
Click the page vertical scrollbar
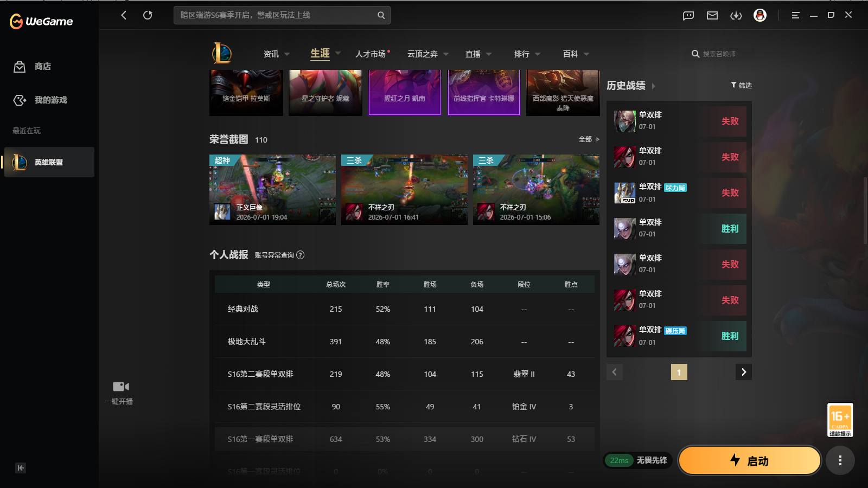(x=865, y=210)
